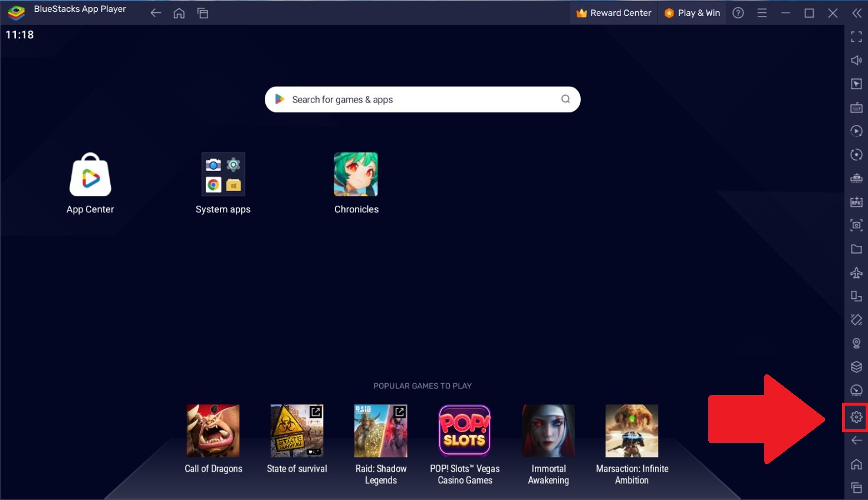868x500 pixels.
Task: Click the magnifier icon in the search bar
Action: point(565,99)
